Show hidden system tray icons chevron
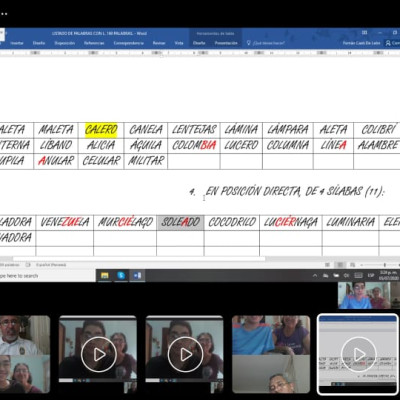Viewport: 400px width, 400px height. coord(315,275)
